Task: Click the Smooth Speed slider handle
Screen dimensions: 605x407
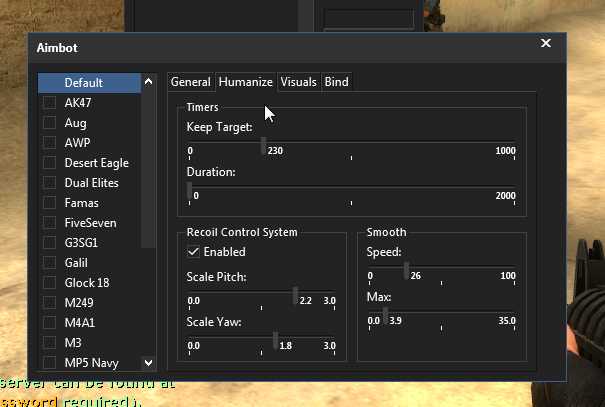Action: pos(406,271)
